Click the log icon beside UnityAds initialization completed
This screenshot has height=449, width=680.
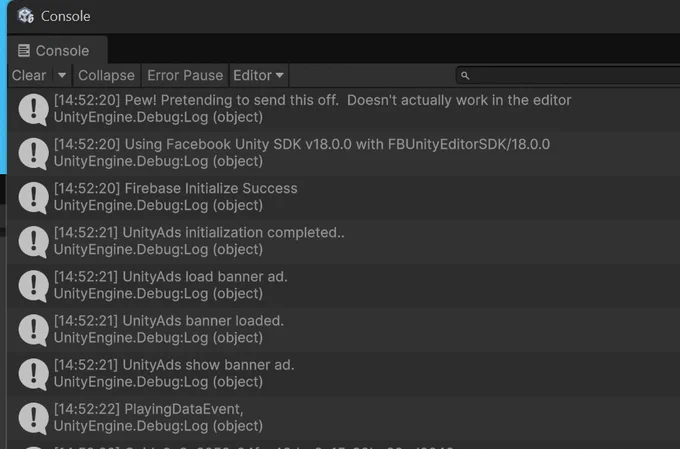point(33,242)
